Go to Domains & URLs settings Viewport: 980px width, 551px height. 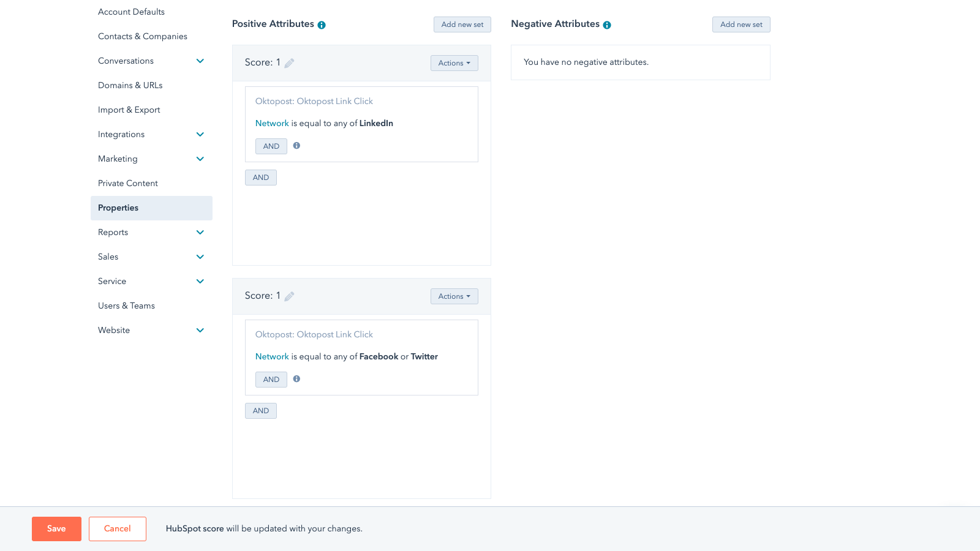pyautogui.click(x=130, y=86)
